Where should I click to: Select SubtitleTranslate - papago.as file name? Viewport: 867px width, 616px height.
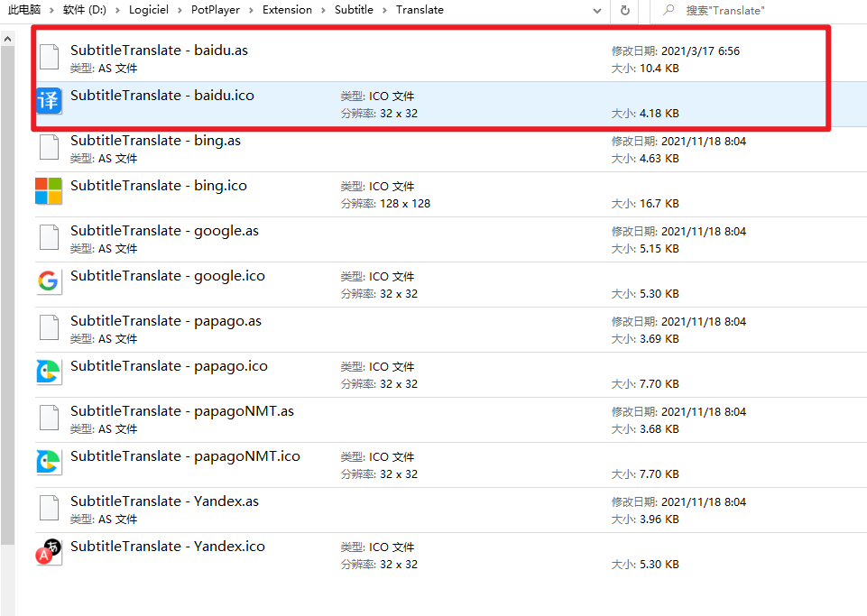166,321
